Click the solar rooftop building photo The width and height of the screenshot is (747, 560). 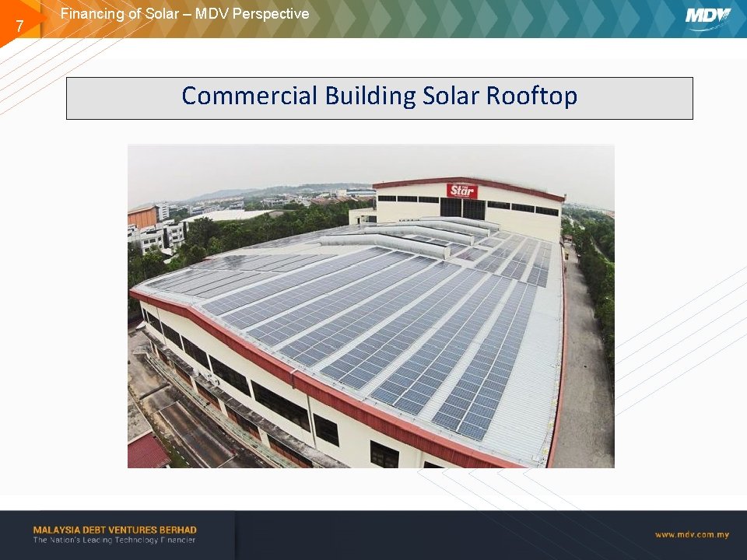pyautogui.click(x=371, y=306)
